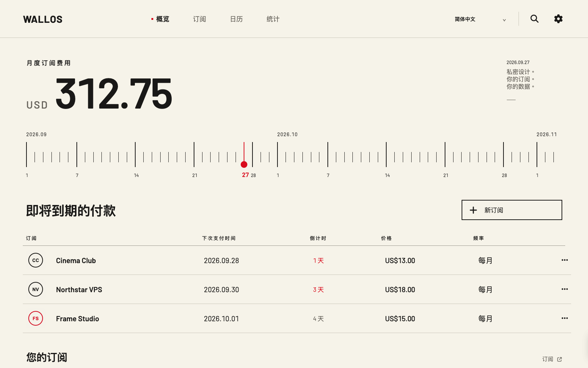
Task: Click the 倒计时 column header
Action: pos(318,238)
